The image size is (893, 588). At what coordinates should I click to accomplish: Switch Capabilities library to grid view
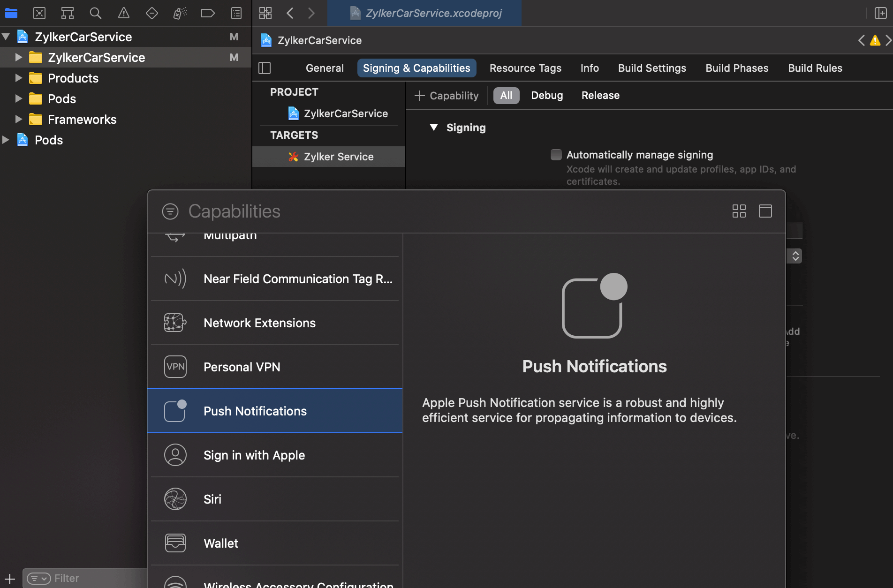click(739, 211)
